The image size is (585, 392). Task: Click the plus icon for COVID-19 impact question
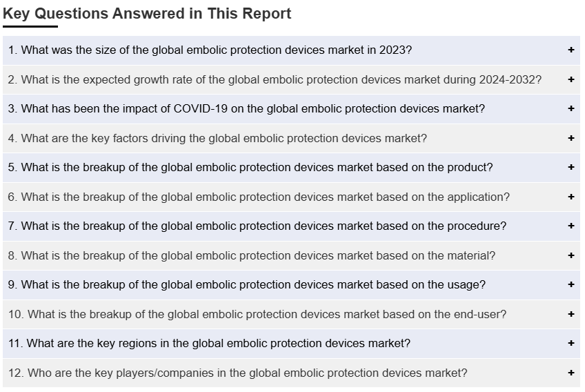(571, 109)
